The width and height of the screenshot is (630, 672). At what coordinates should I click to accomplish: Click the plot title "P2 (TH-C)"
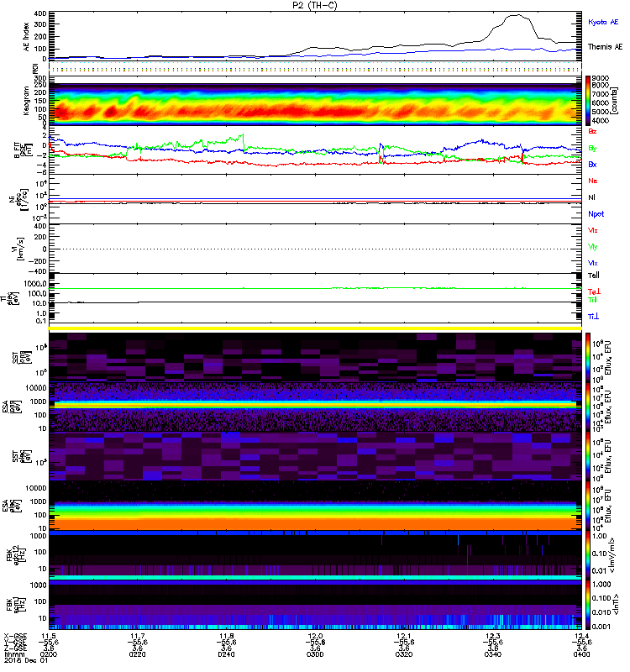click(x=315, y=6)
